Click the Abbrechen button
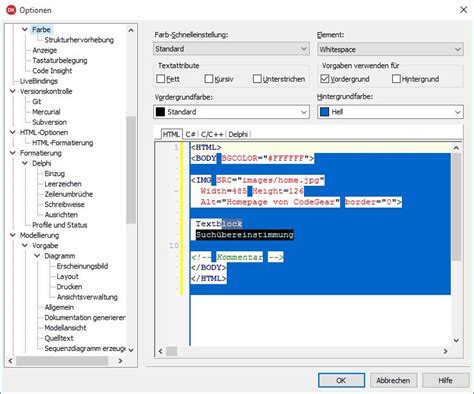474x394 pixels. point(393,380)
